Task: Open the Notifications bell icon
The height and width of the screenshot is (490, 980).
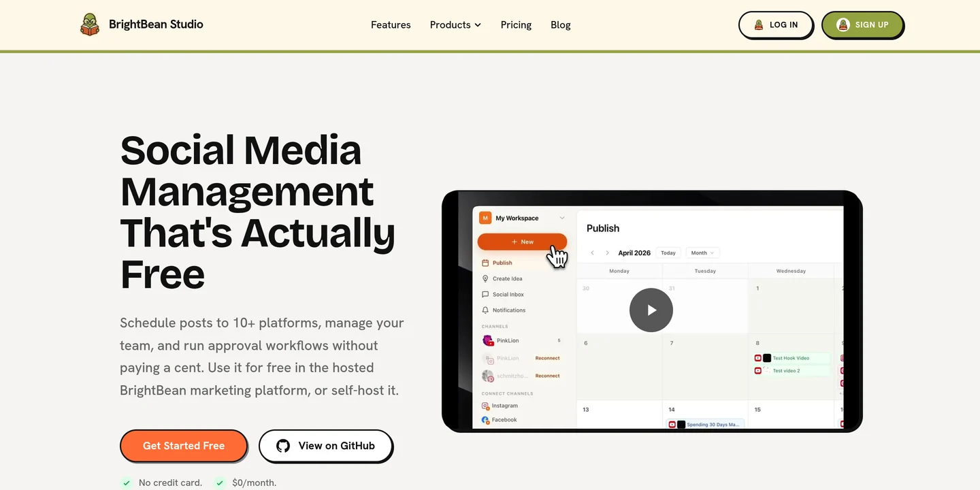Action: [x=485, y=310]
